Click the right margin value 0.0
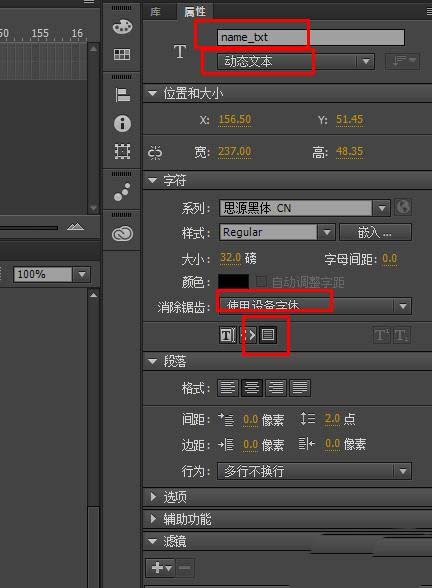Viewport: 432px width, 588px height. (x=333, y=444)
